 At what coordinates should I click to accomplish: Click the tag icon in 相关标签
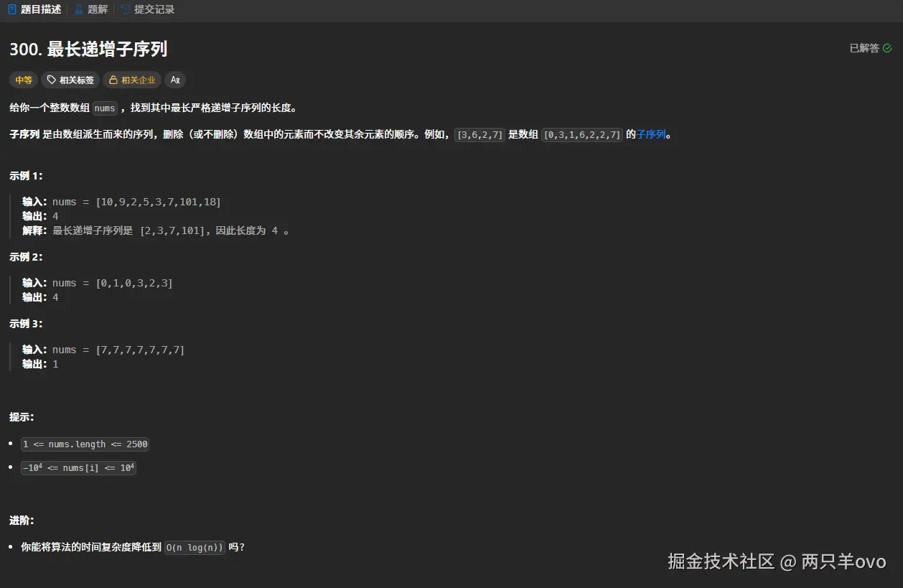coord(52,80)
